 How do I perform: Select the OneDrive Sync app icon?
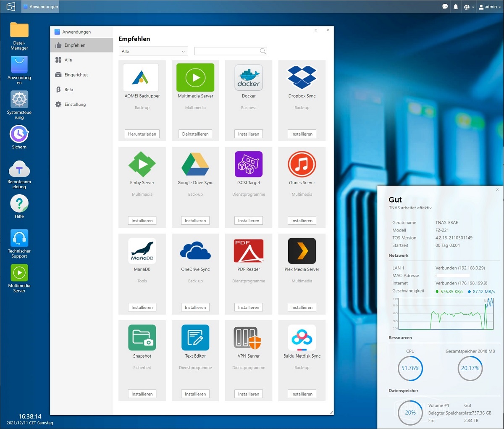(195, 251)
